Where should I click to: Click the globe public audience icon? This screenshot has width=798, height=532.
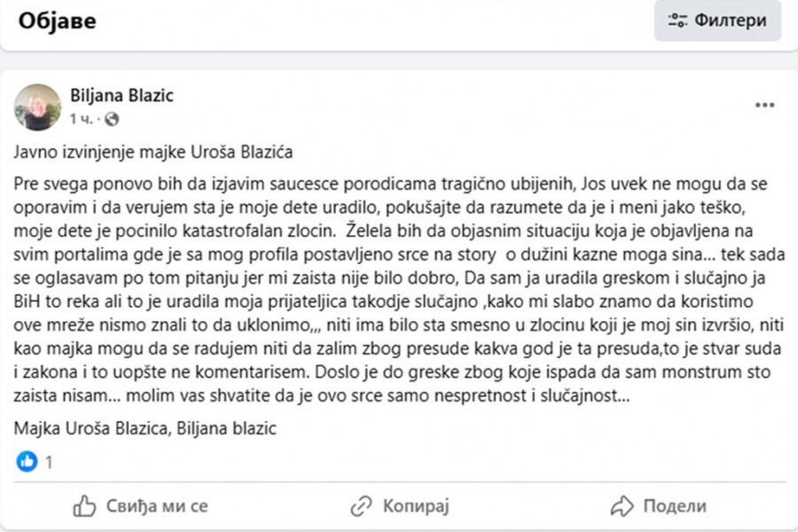pos(112,119)
